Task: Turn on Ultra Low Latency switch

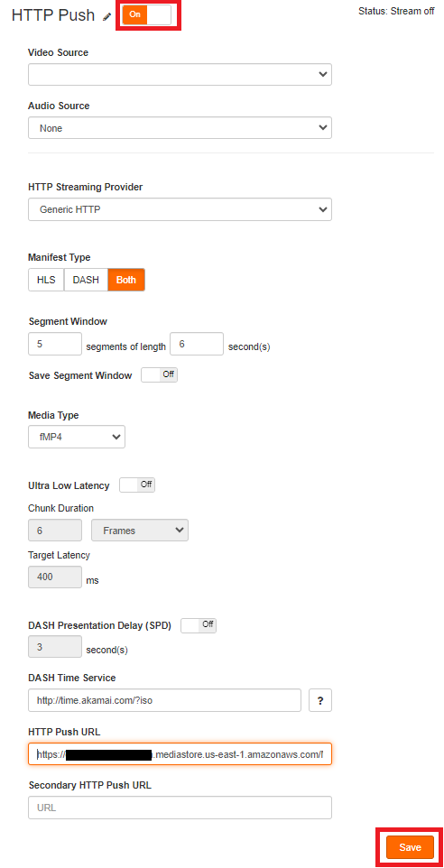Action: point(137,485)
